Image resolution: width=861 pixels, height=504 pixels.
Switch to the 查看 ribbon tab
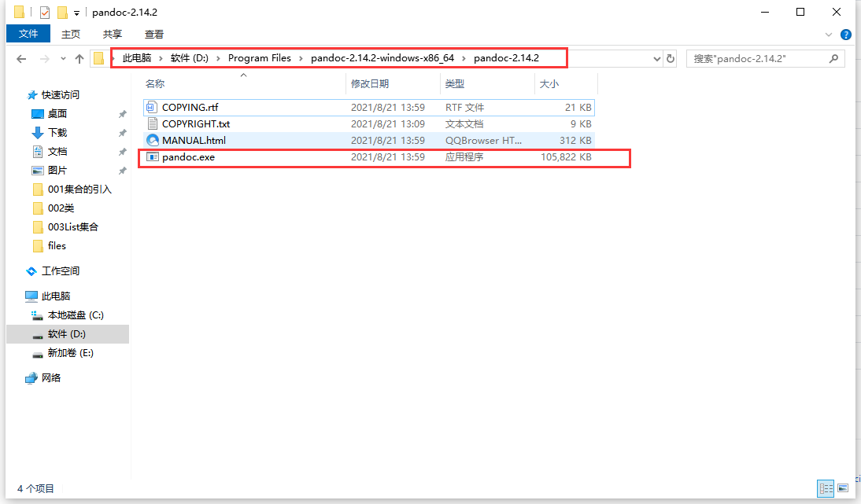[x=154, y=34]
